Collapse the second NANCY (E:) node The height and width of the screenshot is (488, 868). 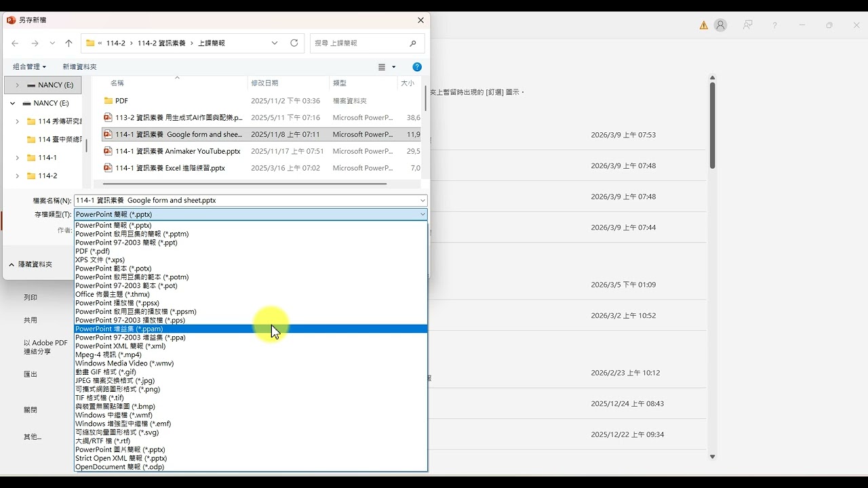pos(12,103)
